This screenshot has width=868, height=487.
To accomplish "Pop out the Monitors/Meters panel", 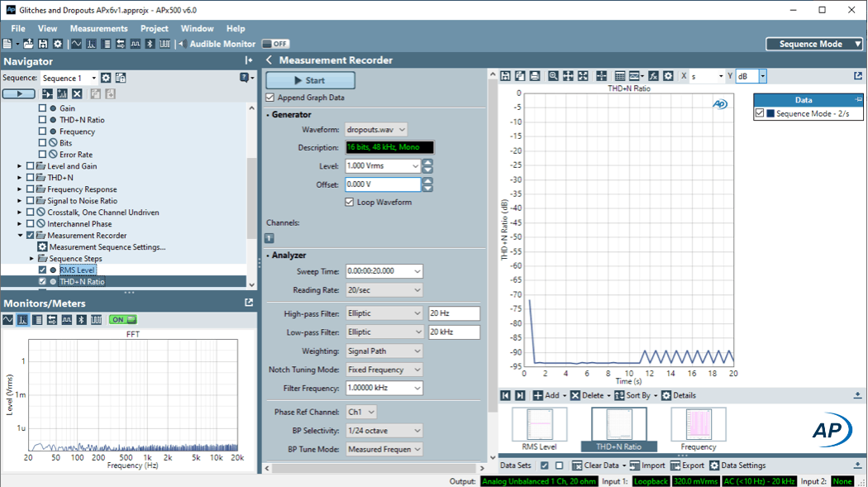I will pyautogui.click(x=249, y=303).
